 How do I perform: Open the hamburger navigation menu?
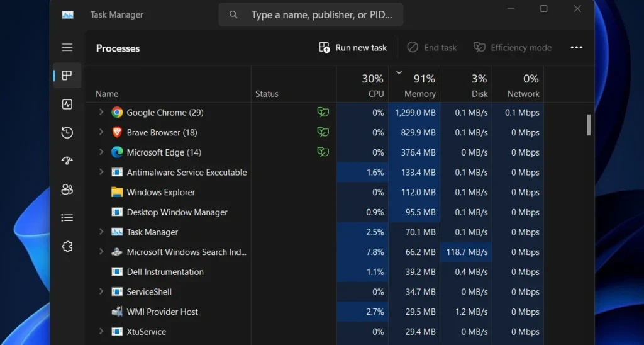tap(67, 47)
